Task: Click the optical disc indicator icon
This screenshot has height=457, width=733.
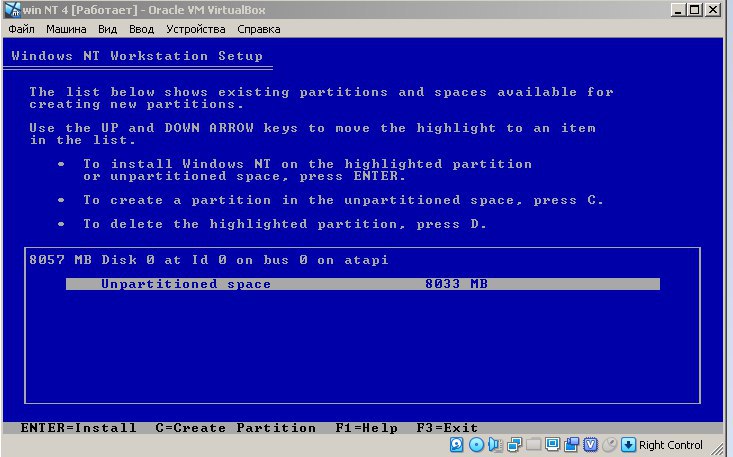Action: [x=476, y=445]
